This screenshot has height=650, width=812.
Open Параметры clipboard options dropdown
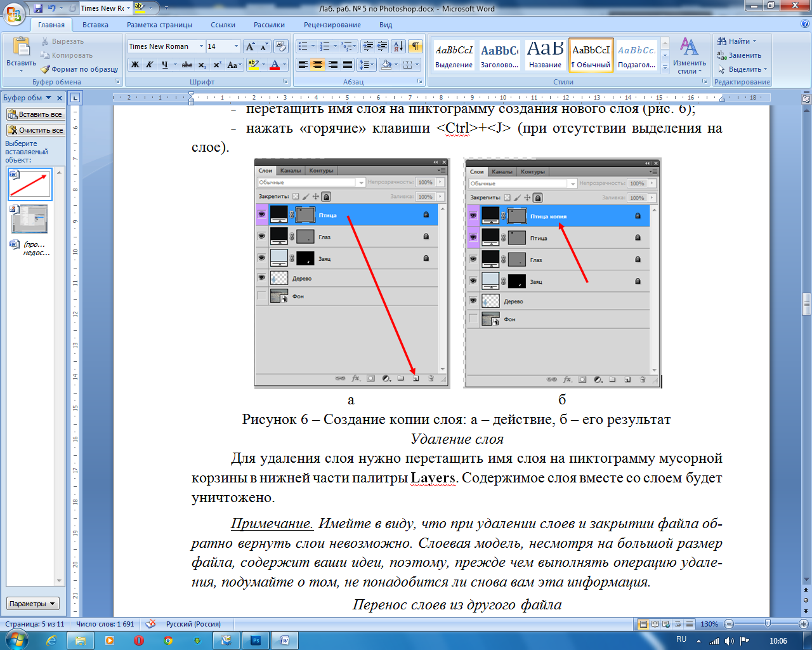click(x=33, y=604)
